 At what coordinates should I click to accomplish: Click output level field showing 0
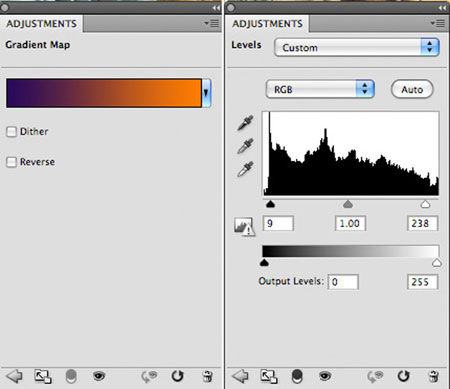(x=343, y=282)
